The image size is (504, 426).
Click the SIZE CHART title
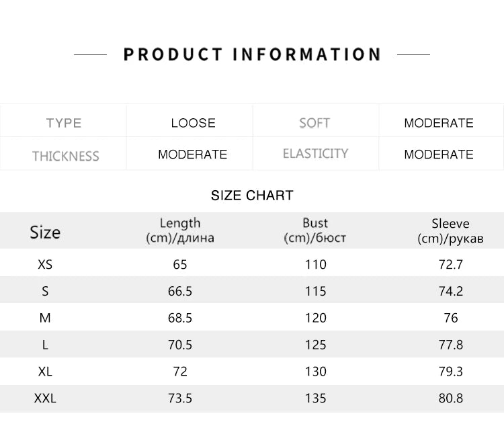tap(252, 196)
